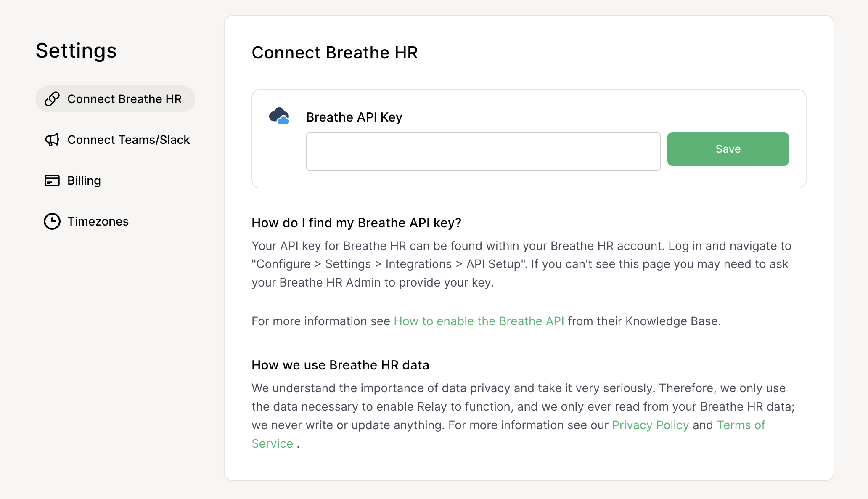Click the Settings heading
Viewport: 868px width, 499px height.
(x=76, y=51)
